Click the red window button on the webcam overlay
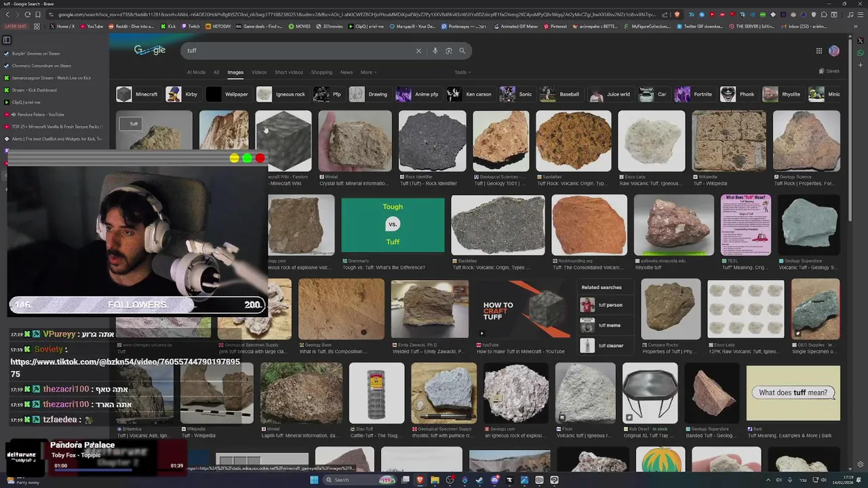 [260, 158]
